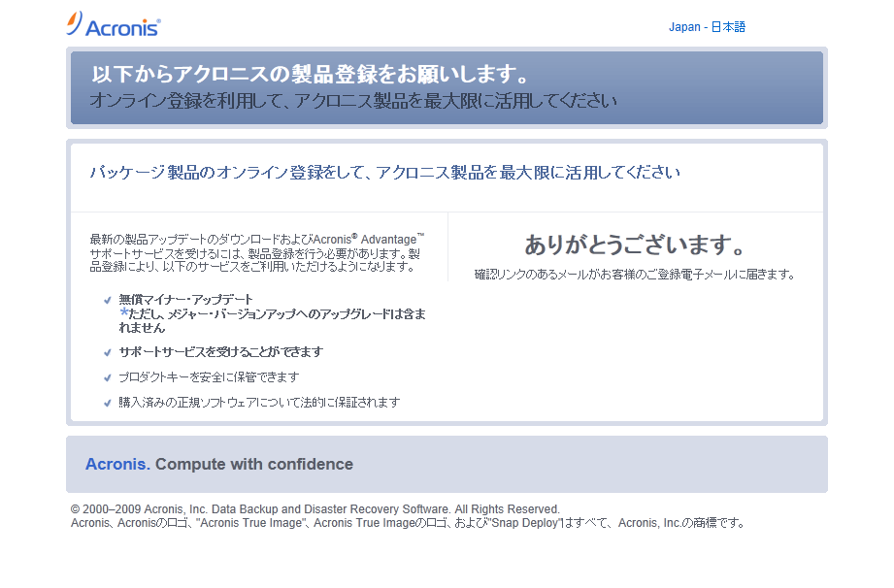Click the checkmark beside 無償マイナー・アップデート
Viewport: 894px width, 588px height.
pos(107,300)
